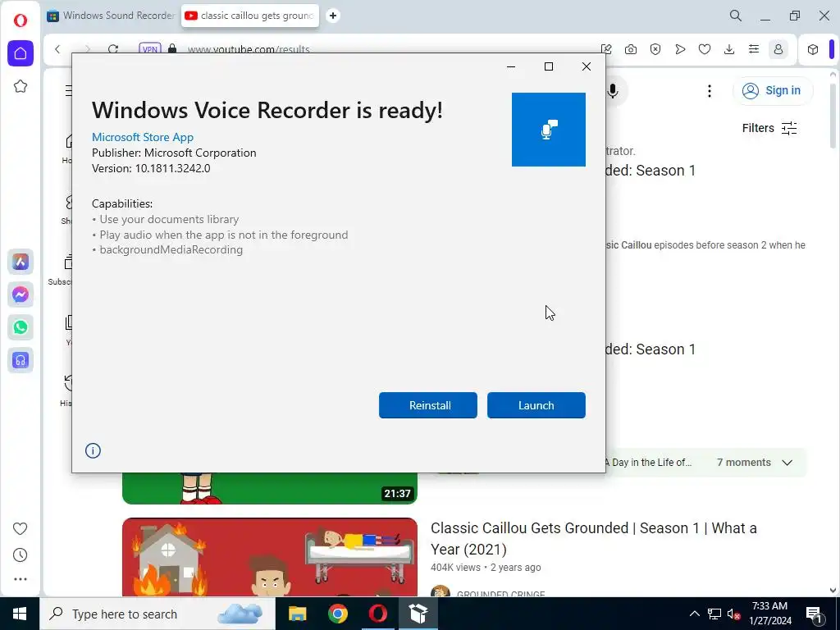The width and height of the screenshot is (840, 630).
Task: Search YouTube with voice microphone
Action: 614,90
